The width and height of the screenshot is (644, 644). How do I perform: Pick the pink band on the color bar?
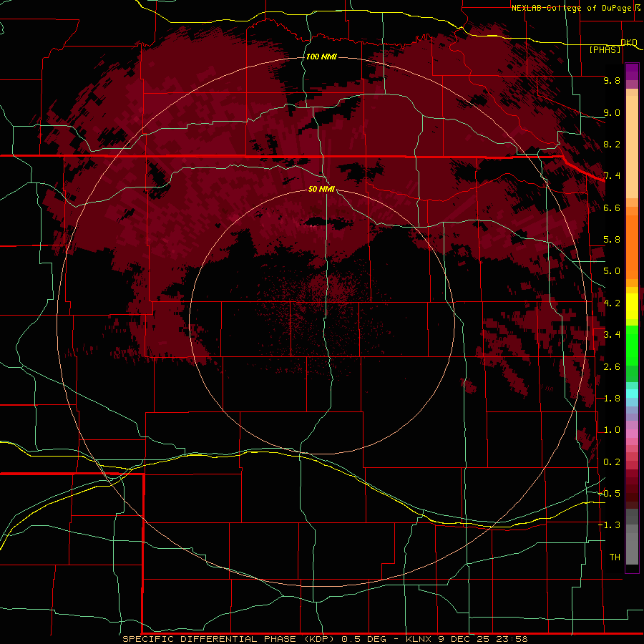click(632, 434)
